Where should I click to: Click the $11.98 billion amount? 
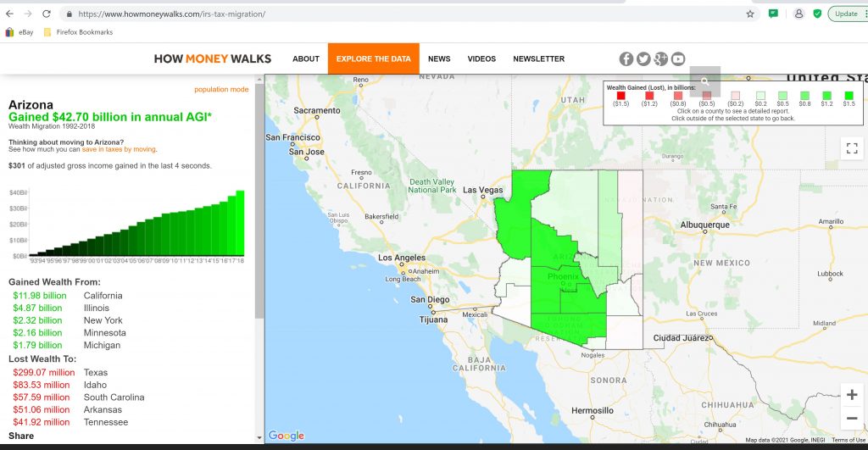click(x=40, y=296)
